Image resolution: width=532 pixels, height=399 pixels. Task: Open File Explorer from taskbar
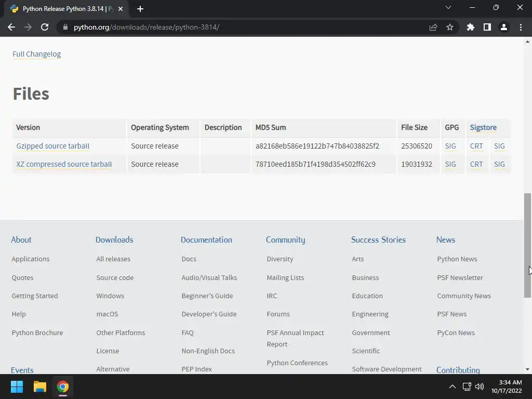pos(40,387)
